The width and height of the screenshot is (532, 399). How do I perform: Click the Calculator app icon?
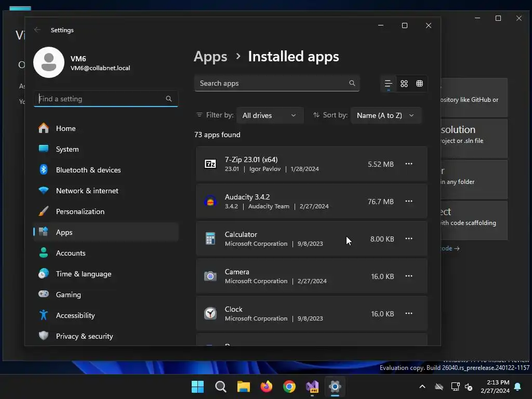[x=210, y=238]
